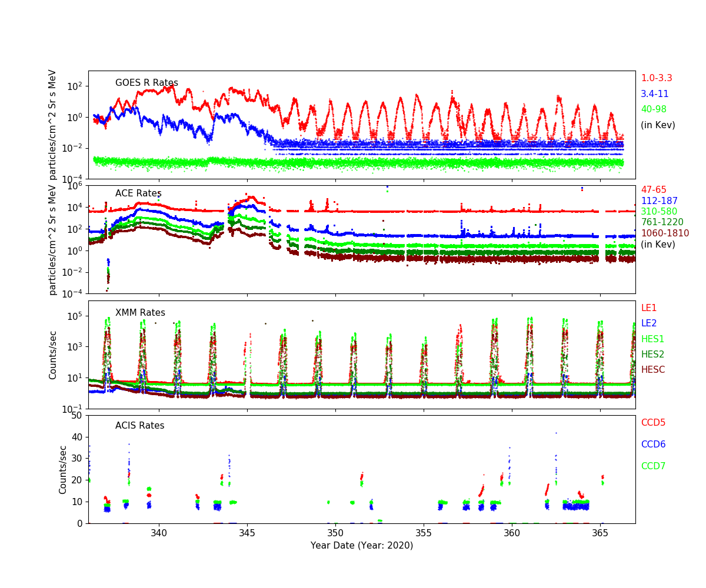
Task: Select the ACIS Rates panel title
Action: (x=139, y=426)
